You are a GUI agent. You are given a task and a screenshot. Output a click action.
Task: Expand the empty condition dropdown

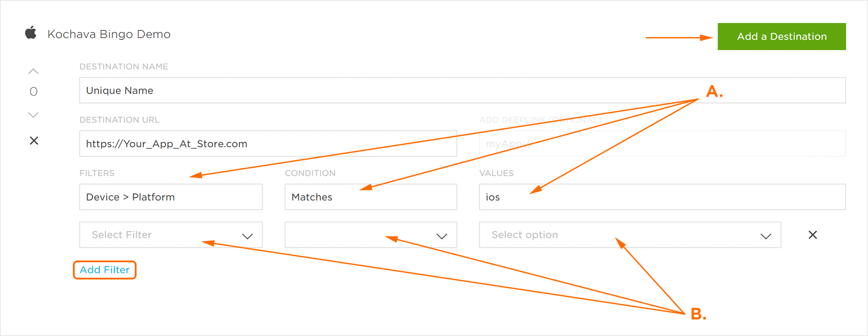370,235
